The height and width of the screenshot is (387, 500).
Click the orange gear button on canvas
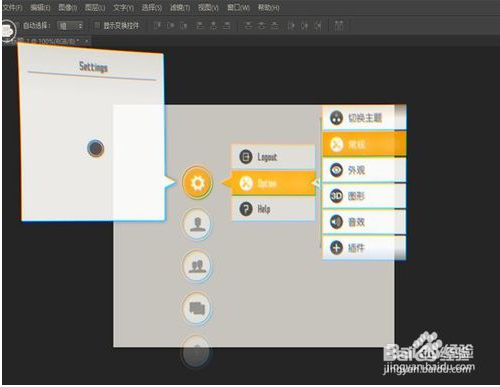click(197, 183)
